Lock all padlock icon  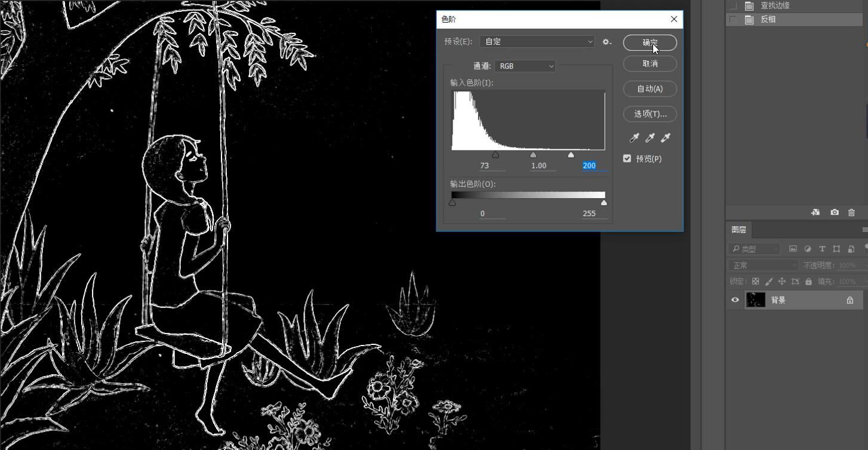click(x=808, y=281)
